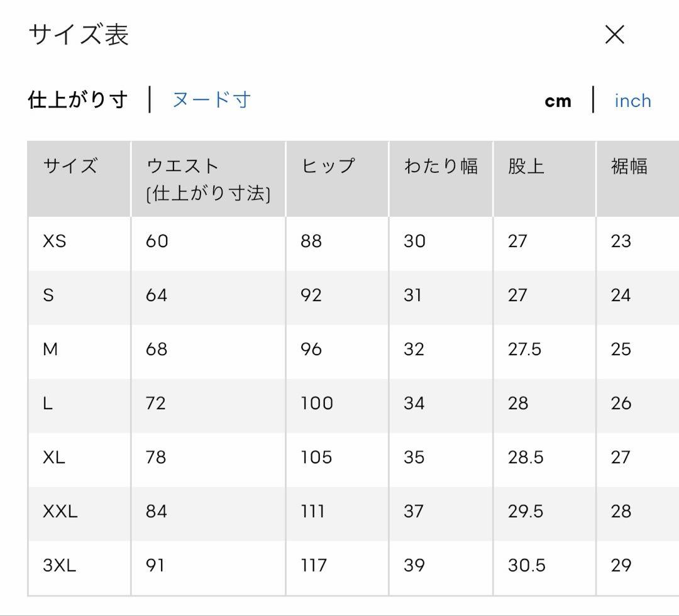Select the XS size row label
The height and width of the screenshot is (616, 679).
[55, 241]
